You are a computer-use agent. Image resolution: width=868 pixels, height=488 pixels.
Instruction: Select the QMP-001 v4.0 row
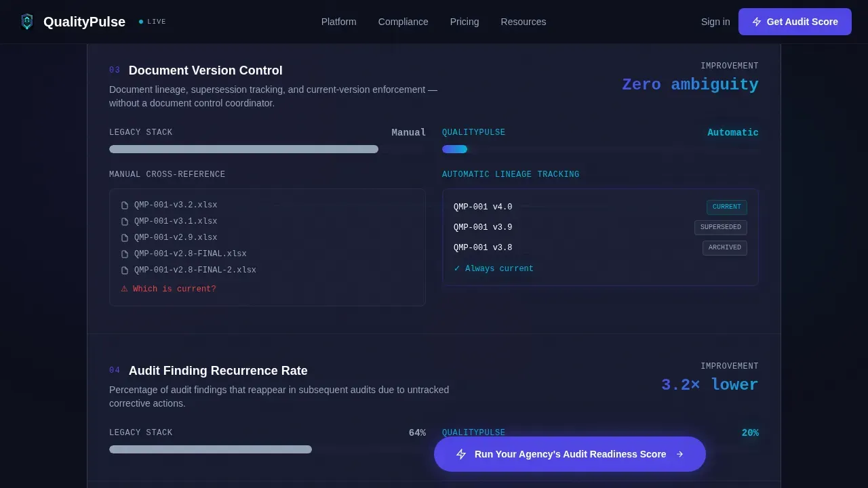[600, 207]
